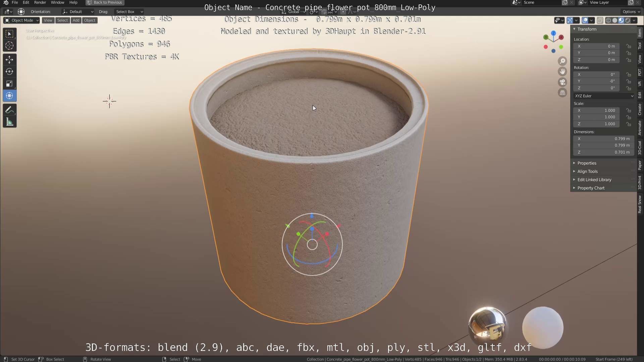Screen dimensions: 644x362
Task: Expand the Property Chart panel
Action: [x=591, y=188]
